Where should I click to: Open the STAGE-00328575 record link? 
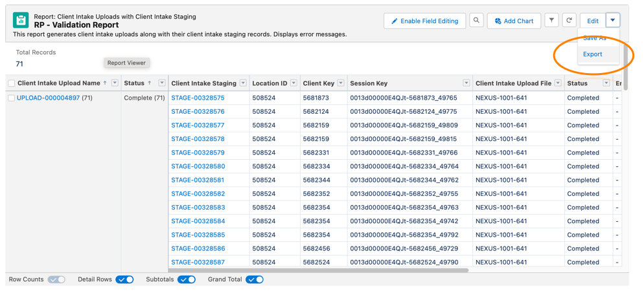pos(198,98)
